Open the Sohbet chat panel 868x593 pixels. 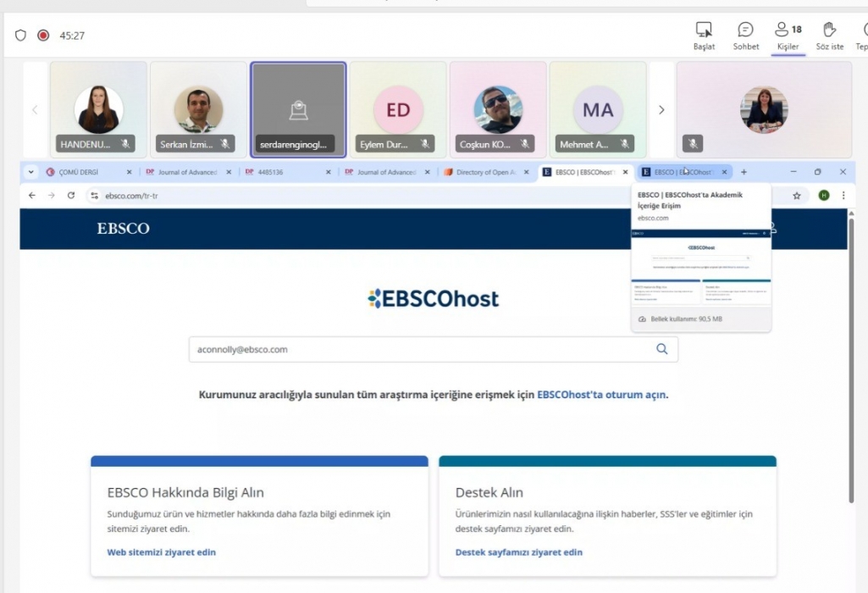point(746,36)
